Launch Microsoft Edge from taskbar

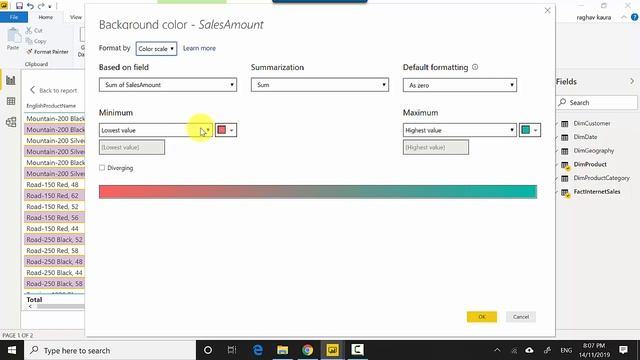pyautogui.click(x=258, y=350)
